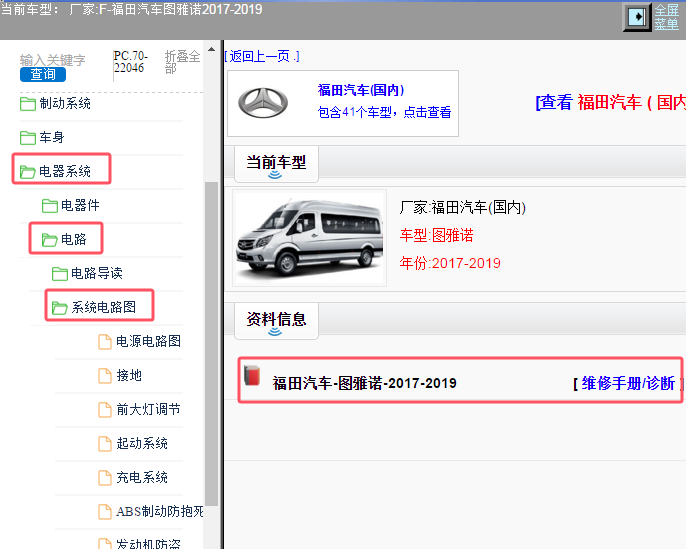This screenshot has height=549, width=686.
Task: Click the 查询 search button
Action: pyautogui.click(x=43, y=74)
